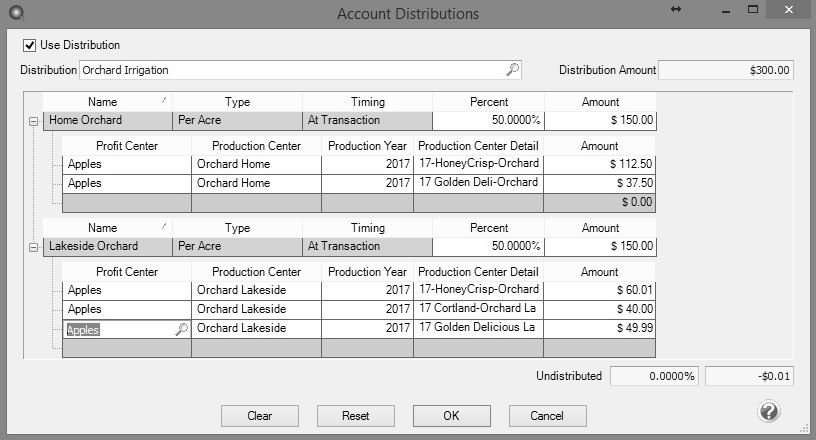The height and width of the screenshot is (440, 816).
Task: Click the $40.00 amount cell
Action: (600, 309)
